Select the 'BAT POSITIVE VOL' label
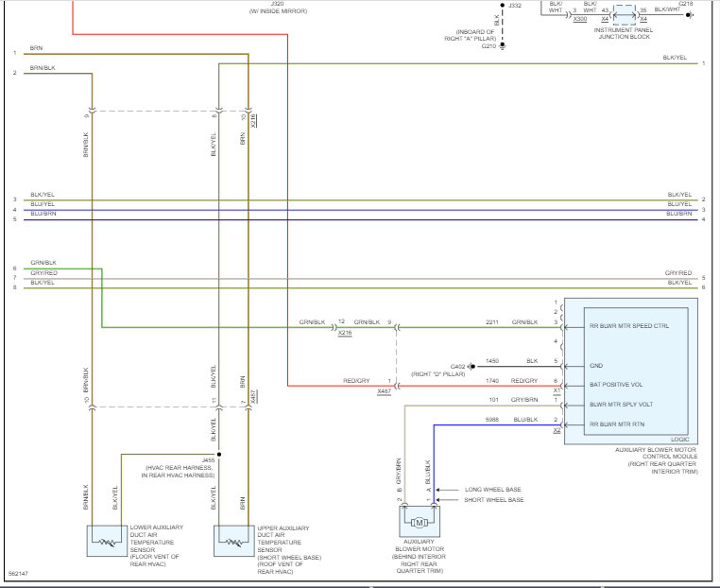 point(616,385)
